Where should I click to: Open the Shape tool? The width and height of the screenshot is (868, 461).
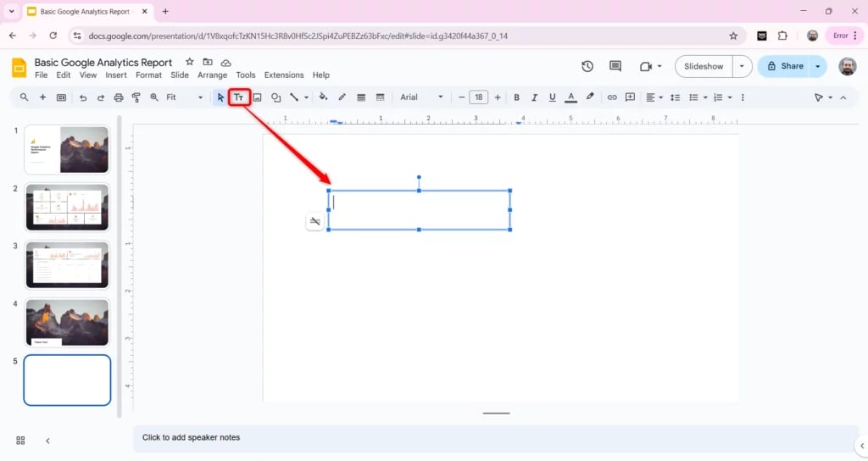(275, 97)
